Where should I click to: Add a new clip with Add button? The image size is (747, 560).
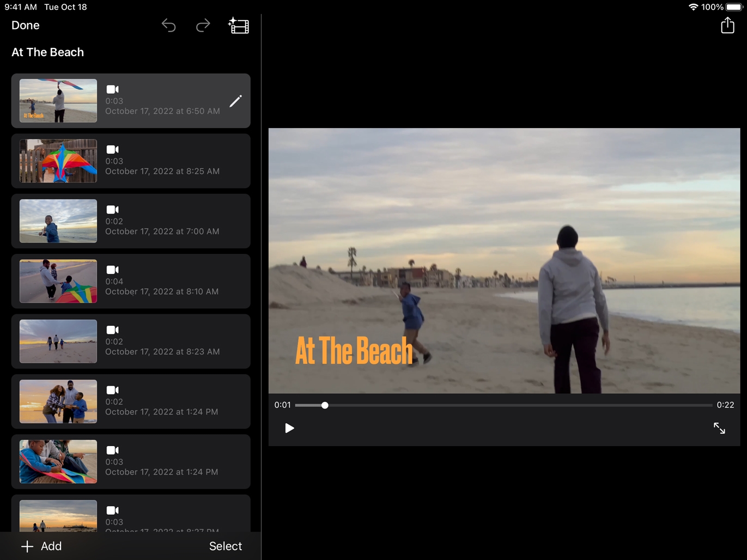[x=41, y=546]
